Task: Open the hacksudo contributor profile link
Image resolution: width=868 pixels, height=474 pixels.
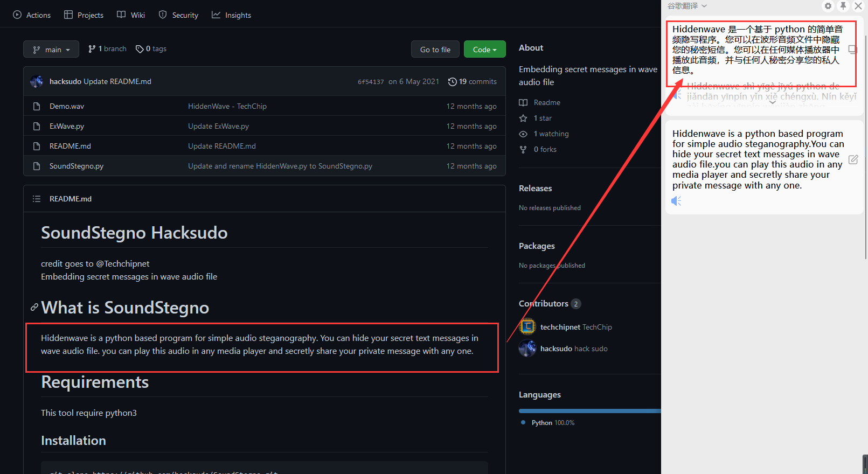Action: [x=574, y=348]
